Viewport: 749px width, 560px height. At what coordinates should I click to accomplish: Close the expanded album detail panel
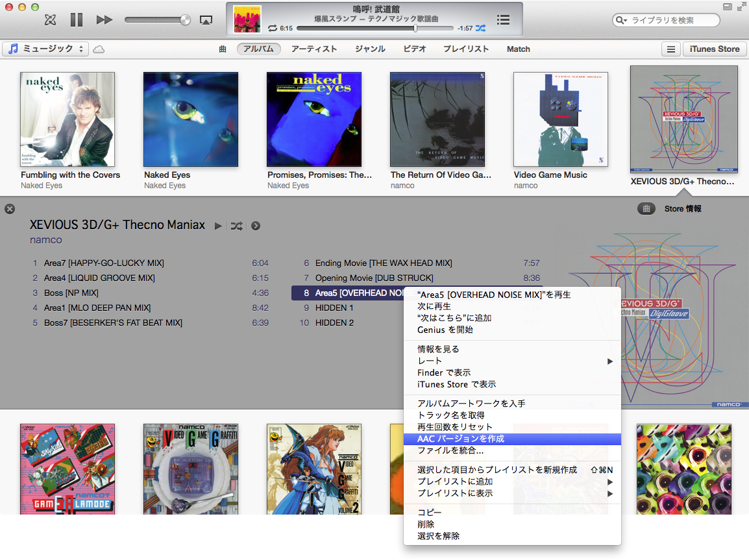pos(10,209)
